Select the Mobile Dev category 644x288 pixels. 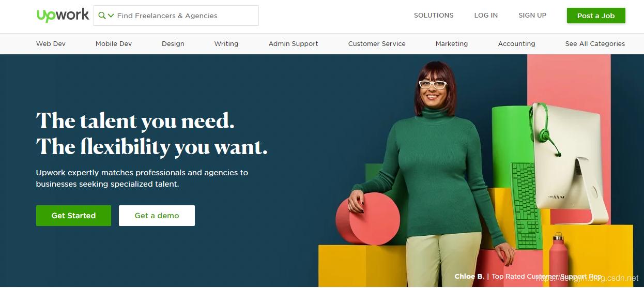[x=114, y=44]
